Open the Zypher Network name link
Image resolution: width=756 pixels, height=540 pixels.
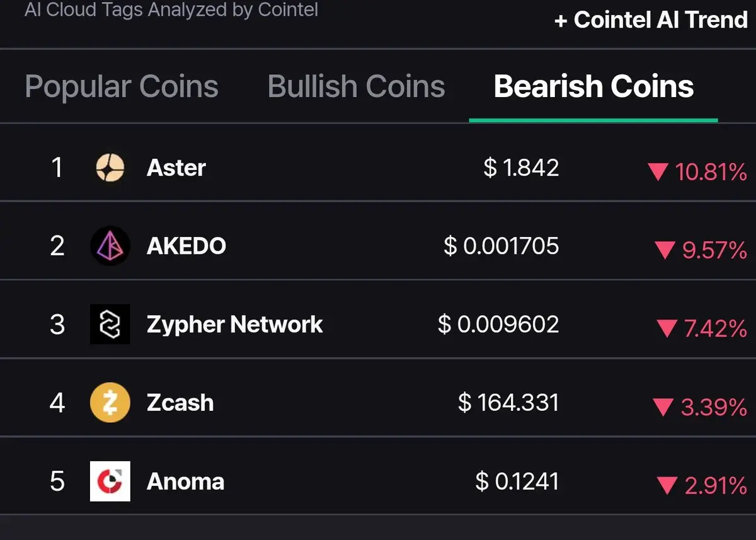[x=234, y=325]
